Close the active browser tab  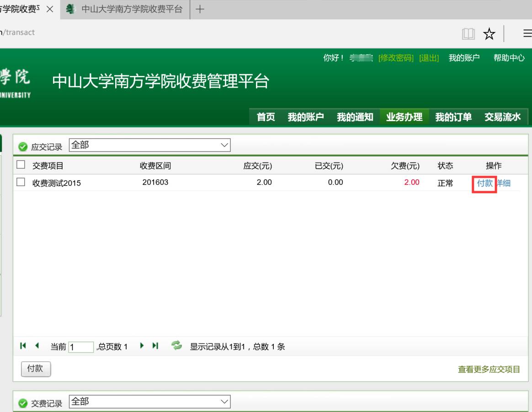click(x=50, y=9)
